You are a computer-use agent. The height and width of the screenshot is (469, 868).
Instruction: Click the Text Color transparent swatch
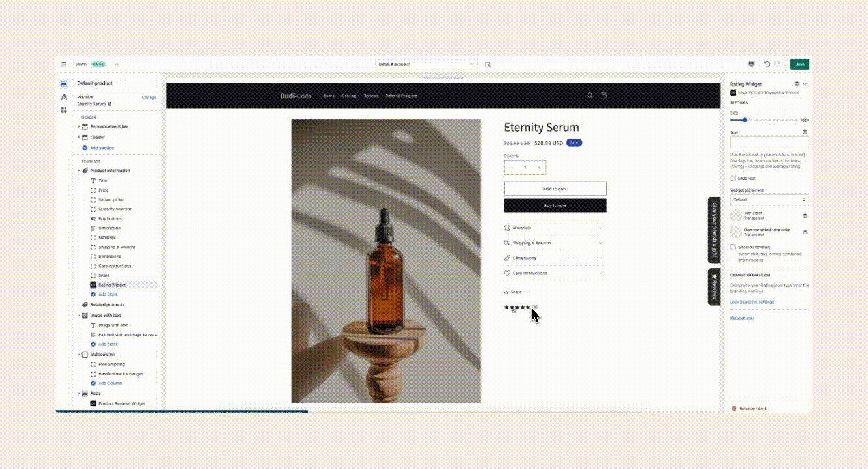pyautogui.click(x=736, y=215)
